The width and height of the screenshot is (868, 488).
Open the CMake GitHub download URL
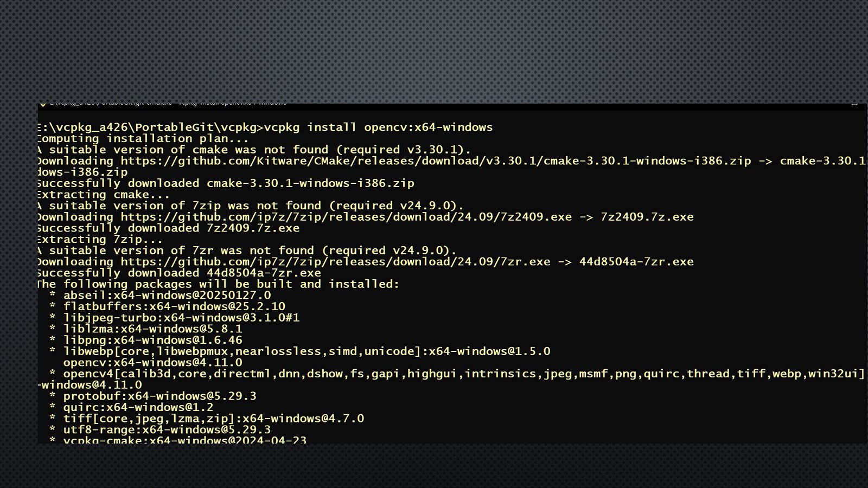[436, 161]
